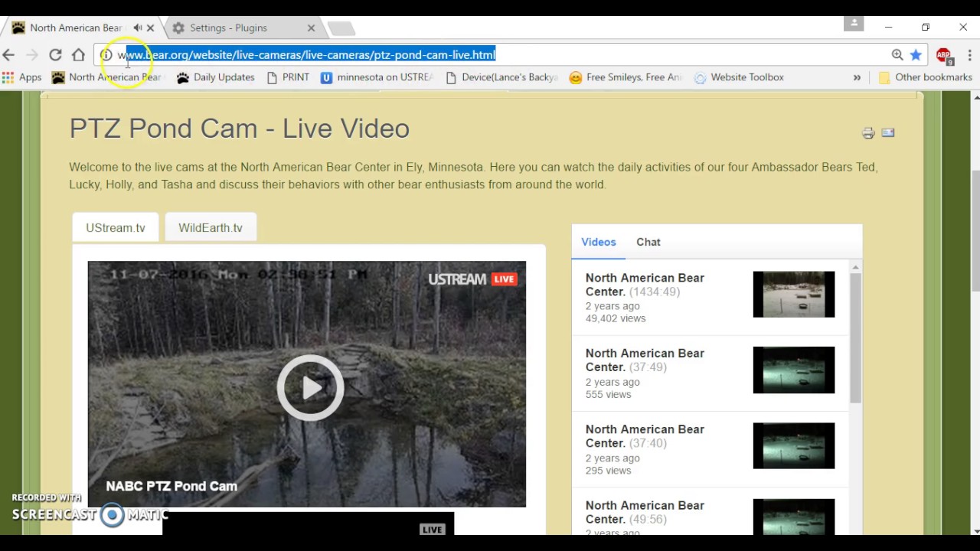This screenshot has height=551, width=980.
Task: Close the North American Bear tab
Action: (x=150, y=28)
